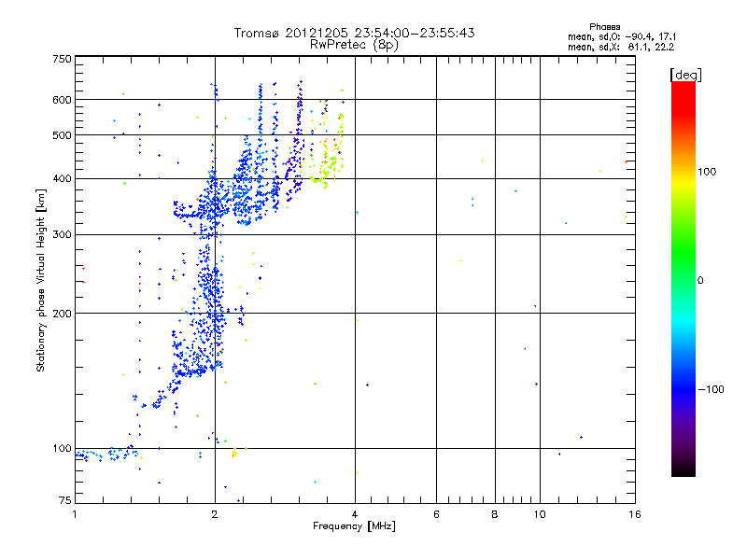Click the y-axis '500' tick label
Viewport: 747px width, 560px height.
click(62, 135)
